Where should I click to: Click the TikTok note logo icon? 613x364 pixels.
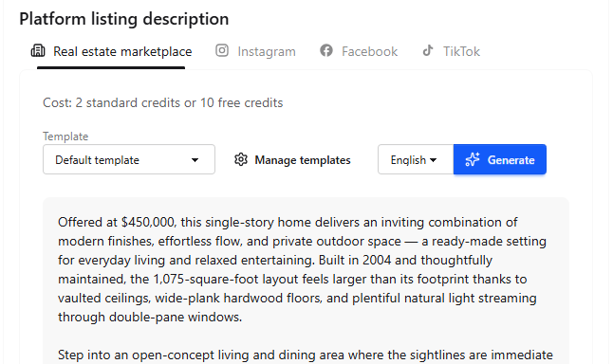pos(428,51)
